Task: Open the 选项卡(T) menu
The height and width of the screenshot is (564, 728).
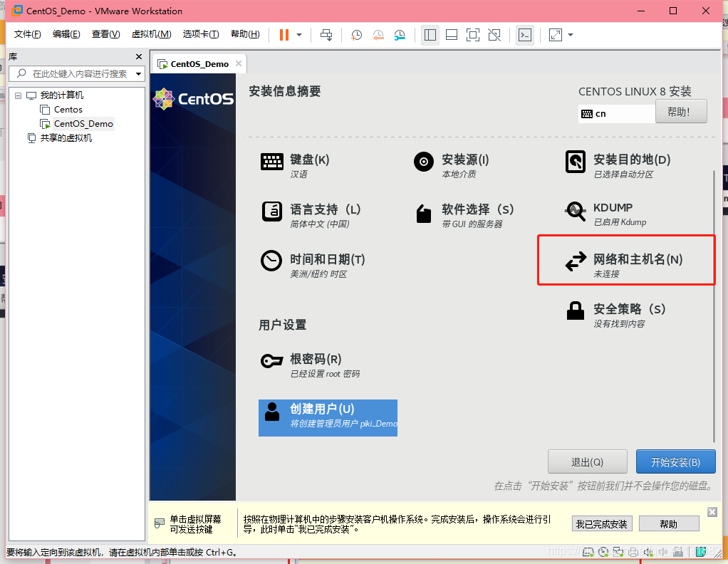Action: coord(201,34)
